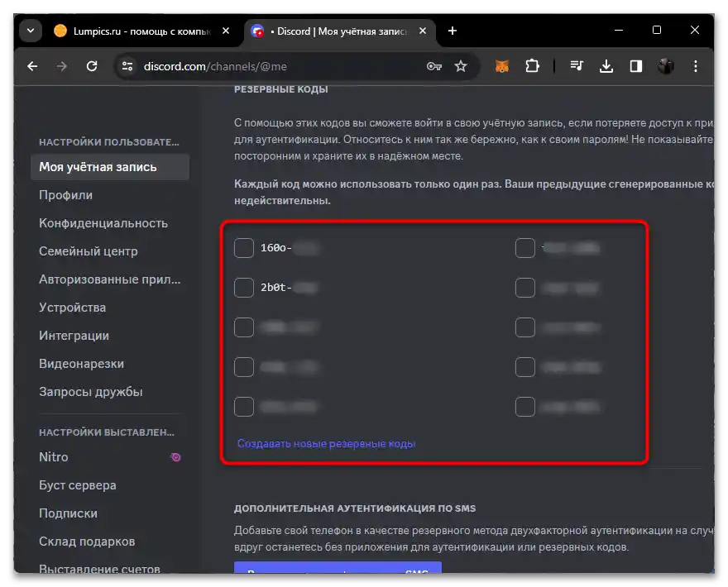The image size is (728, 587).
Task: Open saved passwords key icon
Action: pos(433,66)
